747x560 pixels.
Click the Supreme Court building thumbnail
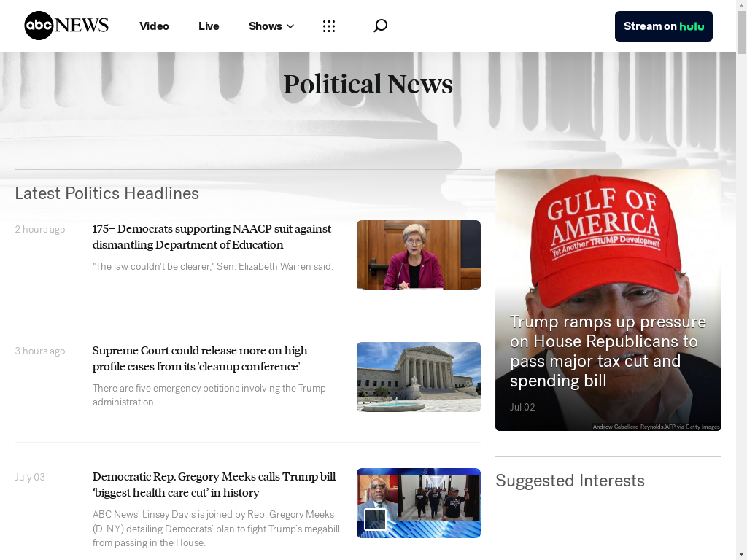[419, 377]
